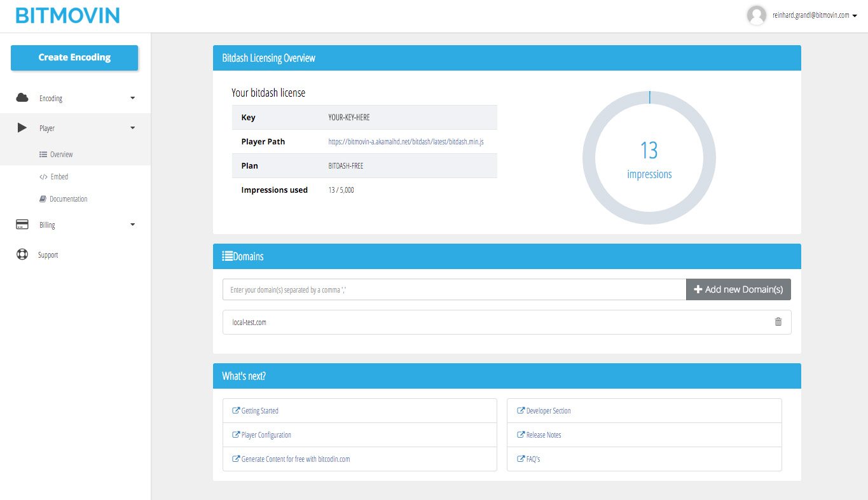Focus the domain entry input field
This screenshot has height=500, width=868.
454,289
